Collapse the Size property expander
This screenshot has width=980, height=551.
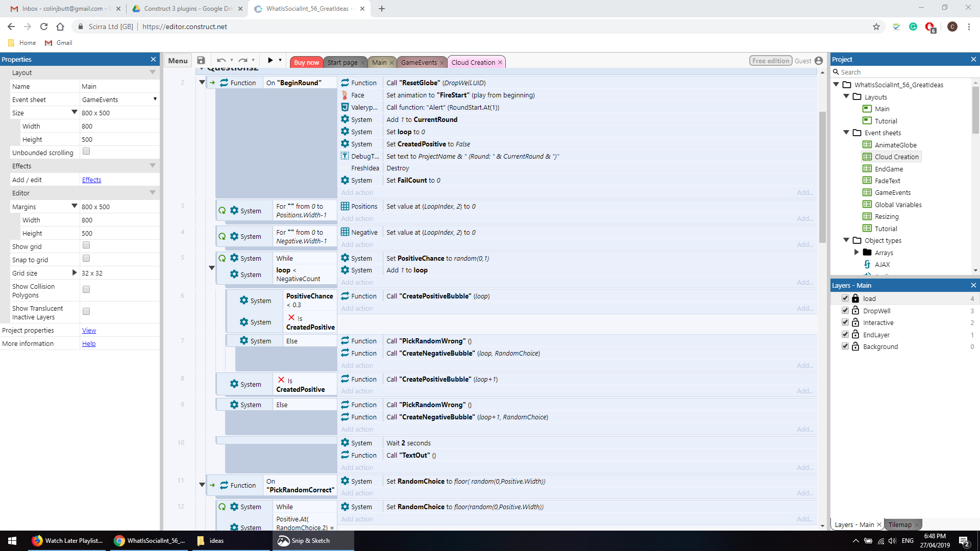[x=74, y=112]
